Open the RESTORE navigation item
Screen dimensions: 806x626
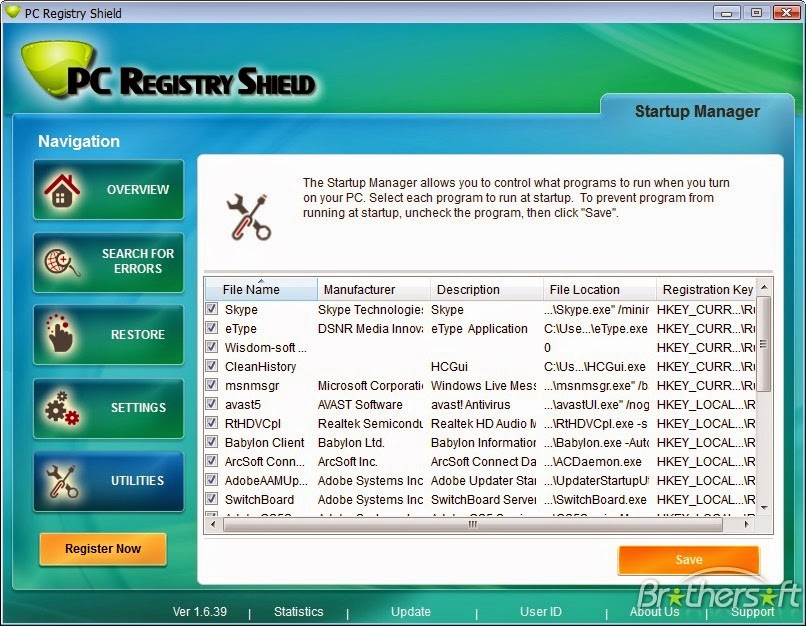(x=108, y=335)
